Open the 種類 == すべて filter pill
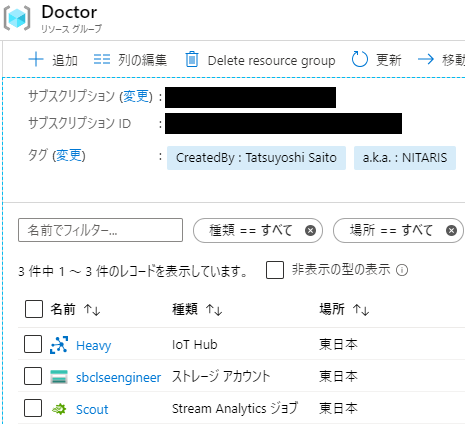Image resolution: width=466 pixels, height=424 pixels. pos(258,230)
